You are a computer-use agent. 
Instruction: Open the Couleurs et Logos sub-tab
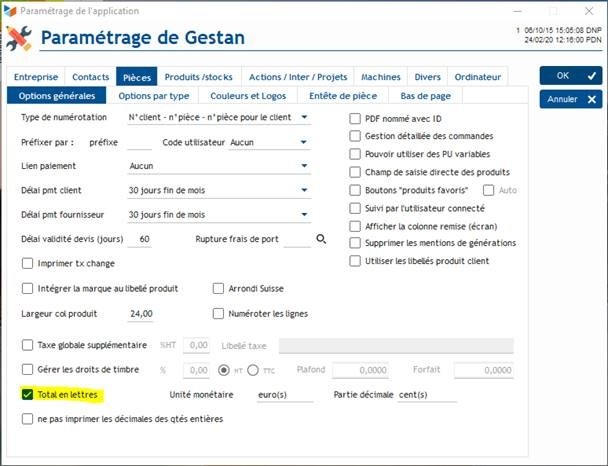(x=246, y=96)
